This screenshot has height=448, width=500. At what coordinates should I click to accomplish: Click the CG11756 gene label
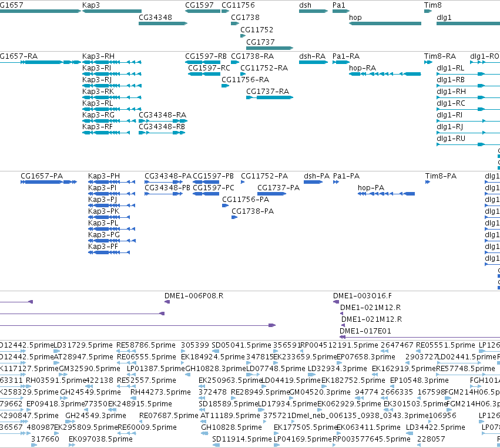[x=238, y=5]
